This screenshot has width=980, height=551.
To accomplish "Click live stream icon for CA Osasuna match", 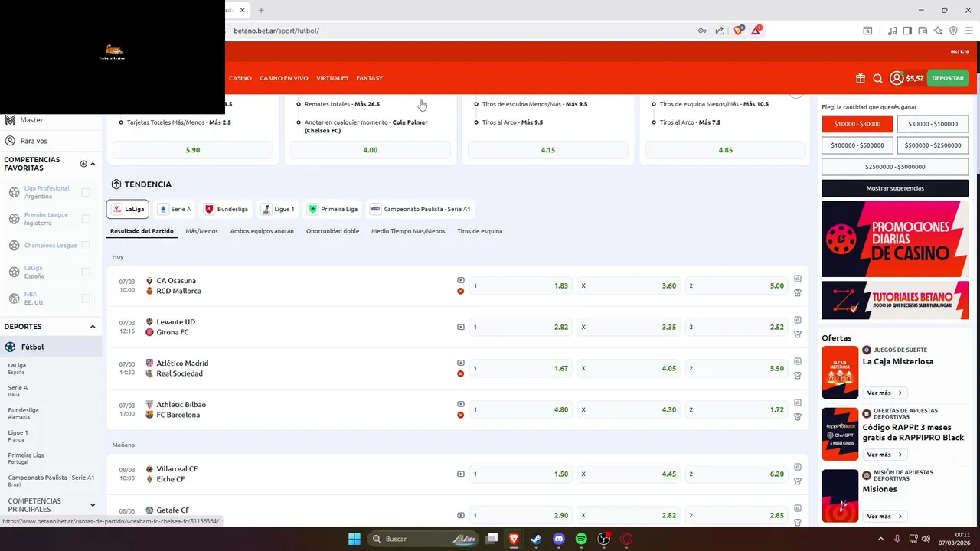I will click(461, 280).
